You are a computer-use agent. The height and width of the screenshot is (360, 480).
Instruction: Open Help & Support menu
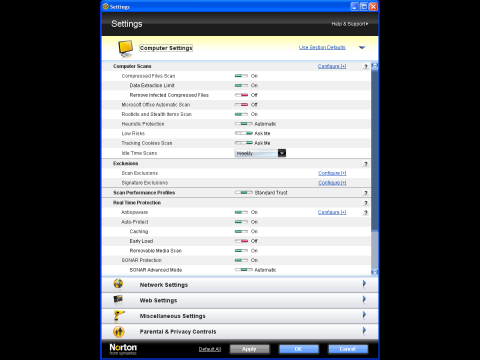(350, 24)
